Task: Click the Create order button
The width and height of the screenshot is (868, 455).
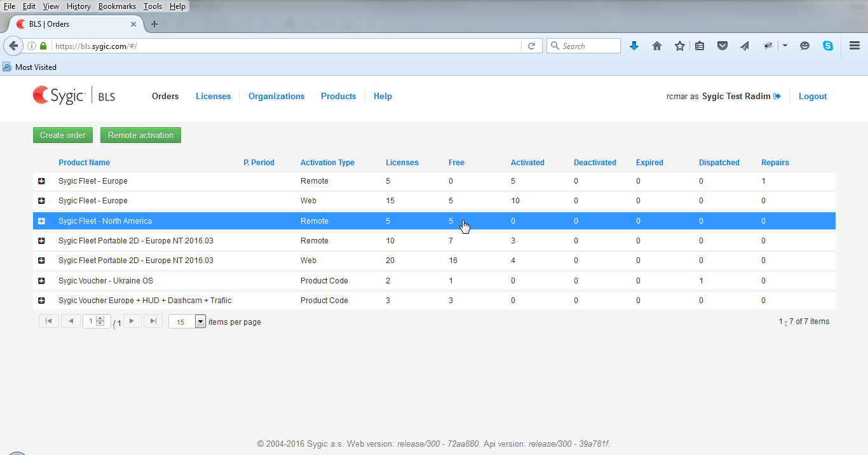Action: point(63,135)
